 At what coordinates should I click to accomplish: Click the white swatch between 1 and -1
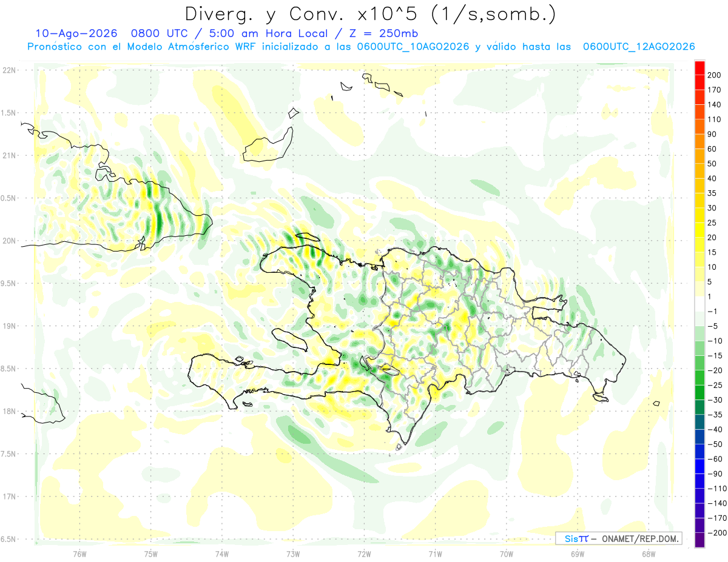click(699, 304)
